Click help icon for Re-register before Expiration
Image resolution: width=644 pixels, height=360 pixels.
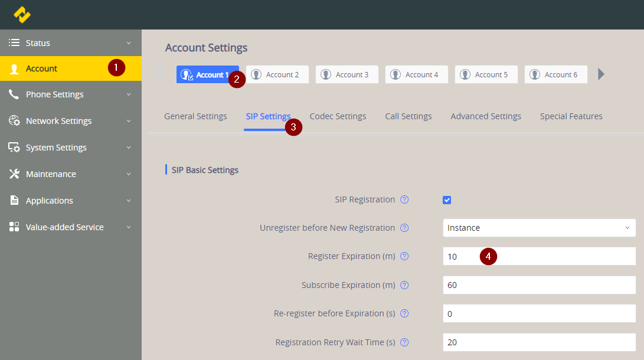[404, 314]
